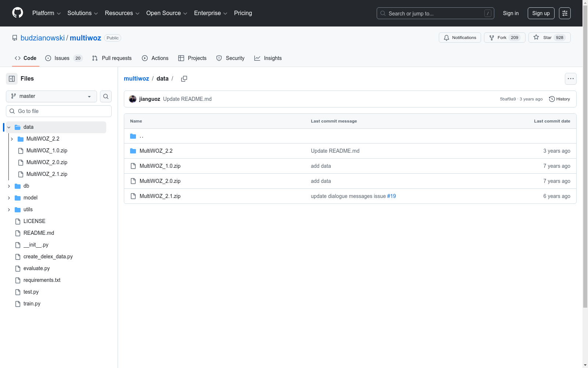The height and width of the screenshot is (368, 588).
Task: Open issue #19 link
Action: pyautogui.click(x=391, y=196)
